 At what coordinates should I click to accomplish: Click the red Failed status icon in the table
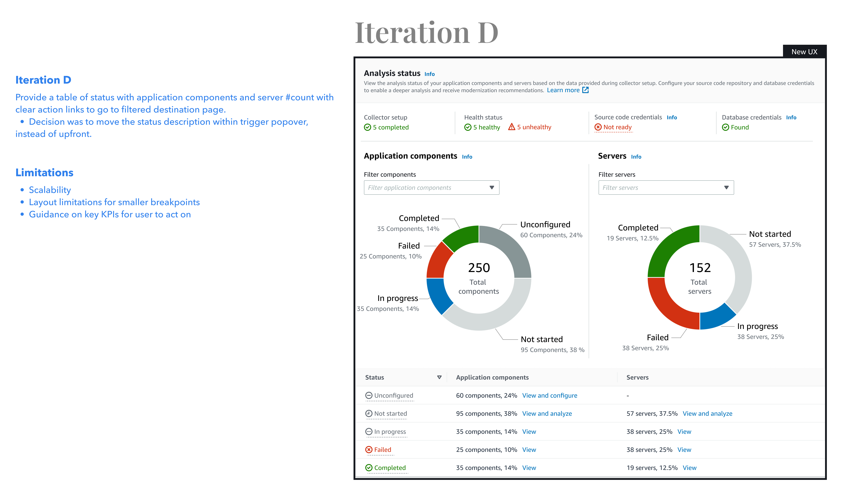pyautogui.click(x=369, y=450)
